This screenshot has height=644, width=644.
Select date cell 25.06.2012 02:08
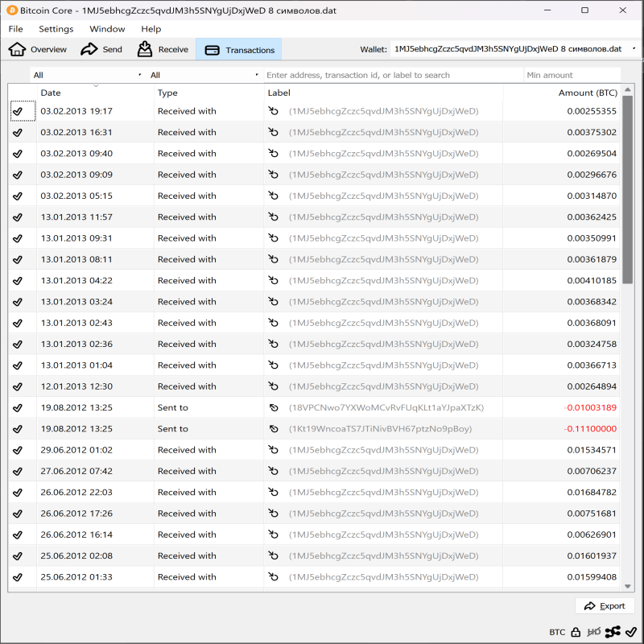(x=76, y=555)
